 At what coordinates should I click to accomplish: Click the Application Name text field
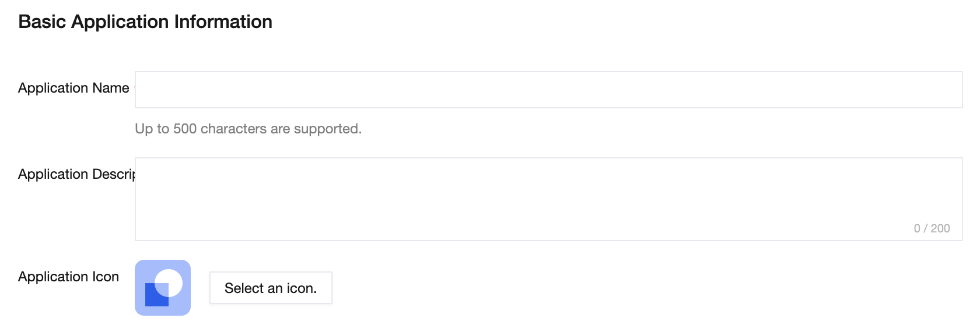coord(548,90)
